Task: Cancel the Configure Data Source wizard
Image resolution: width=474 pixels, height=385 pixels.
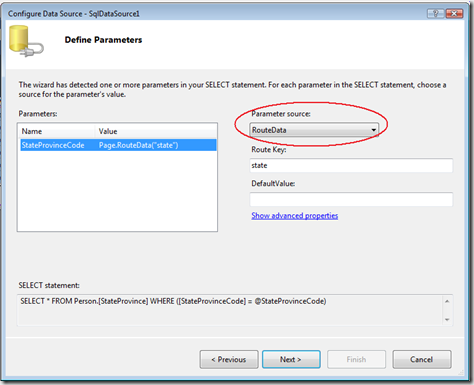Action: click(x=422, y=359)
